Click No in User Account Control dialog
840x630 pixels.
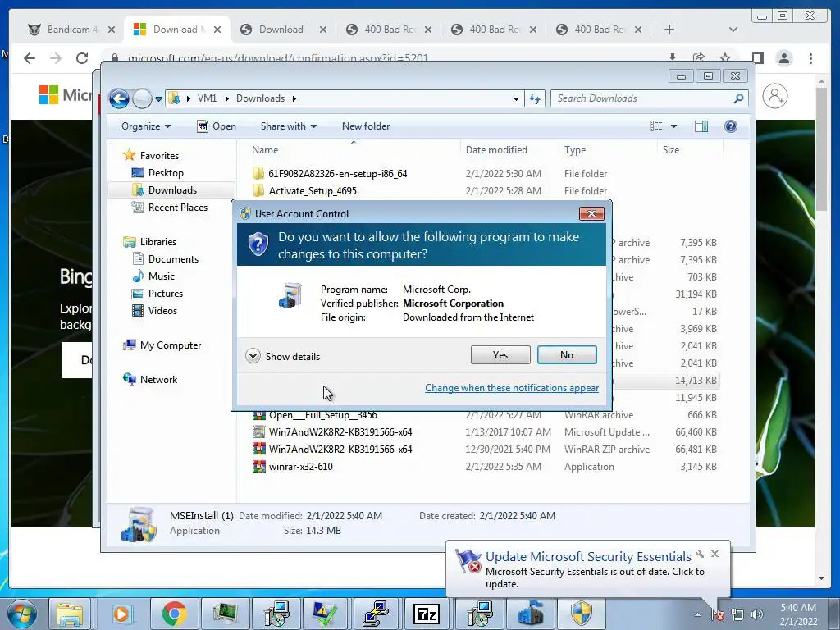[567, 354]
